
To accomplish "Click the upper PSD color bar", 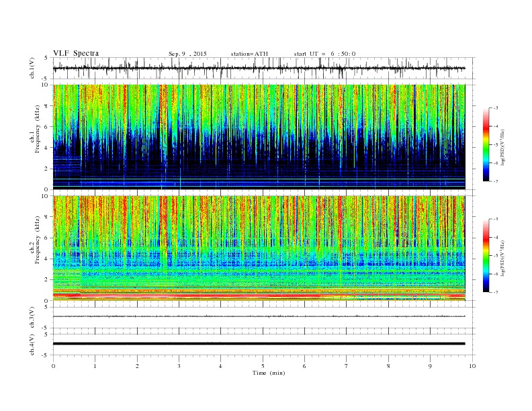I will click(486, 144).
